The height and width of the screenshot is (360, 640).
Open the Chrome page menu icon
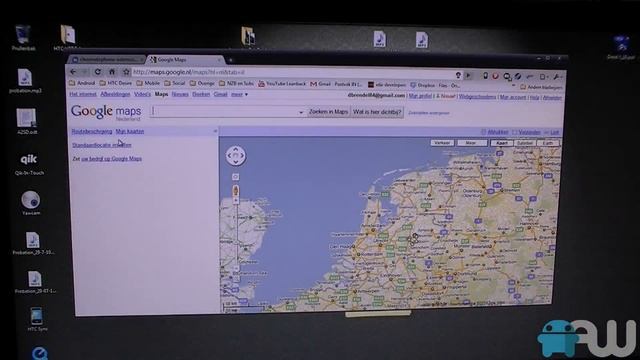pyautogui.click(x=543, y=76)
